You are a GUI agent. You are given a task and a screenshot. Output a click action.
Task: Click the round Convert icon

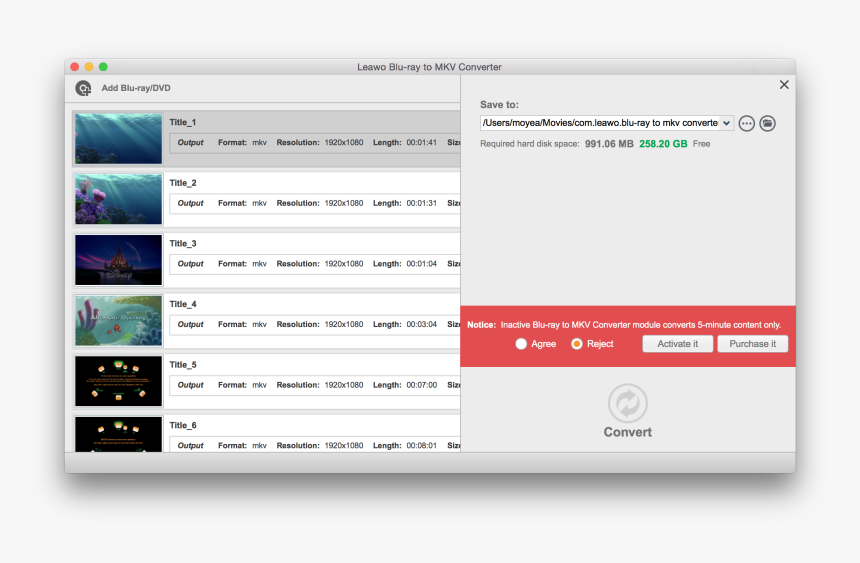627,403
